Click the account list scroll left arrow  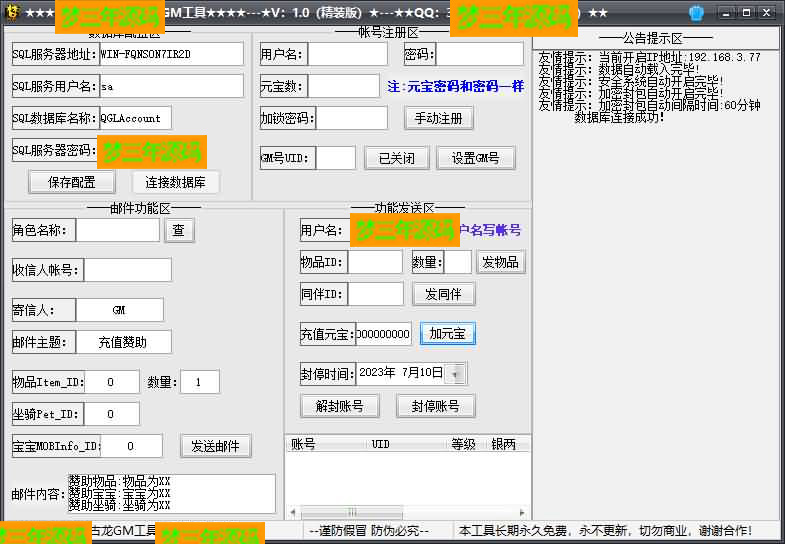[x=293, y=512]
